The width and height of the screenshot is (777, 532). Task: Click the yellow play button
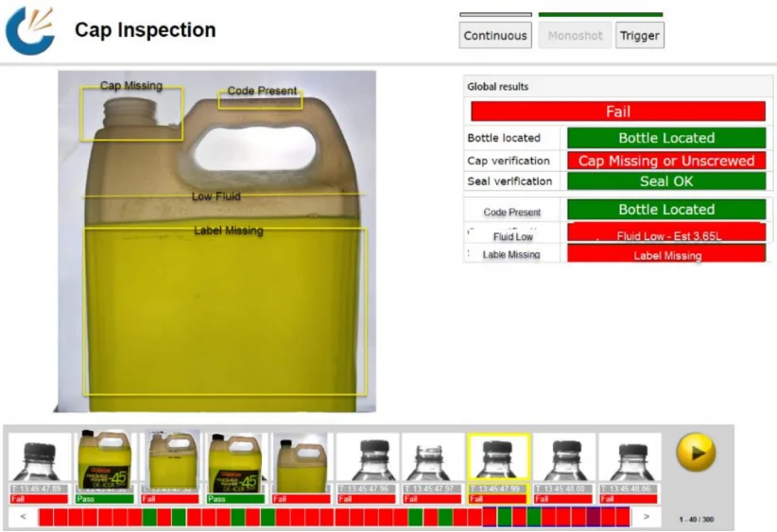(x=695, y=453)
